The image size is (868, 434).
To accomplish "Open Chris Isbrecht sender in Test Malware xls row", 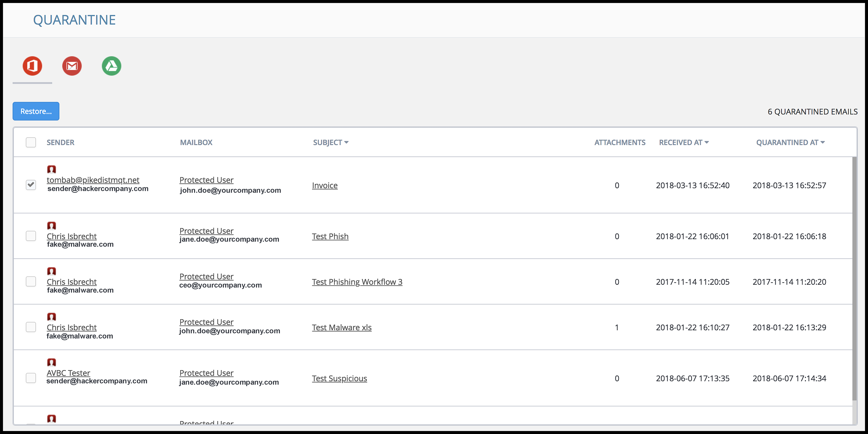I will pos(72,327).
